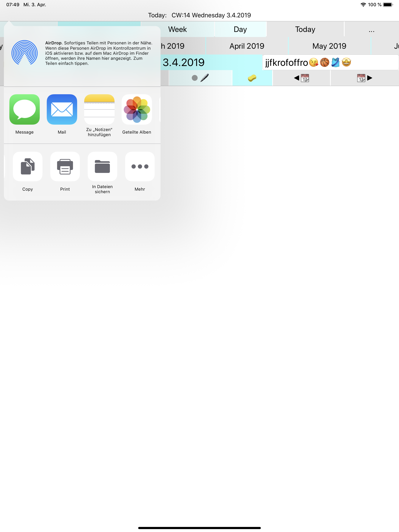Select the partially visible March 2019 month
This screenshot has width=399, height=532.
coord(183,46)
